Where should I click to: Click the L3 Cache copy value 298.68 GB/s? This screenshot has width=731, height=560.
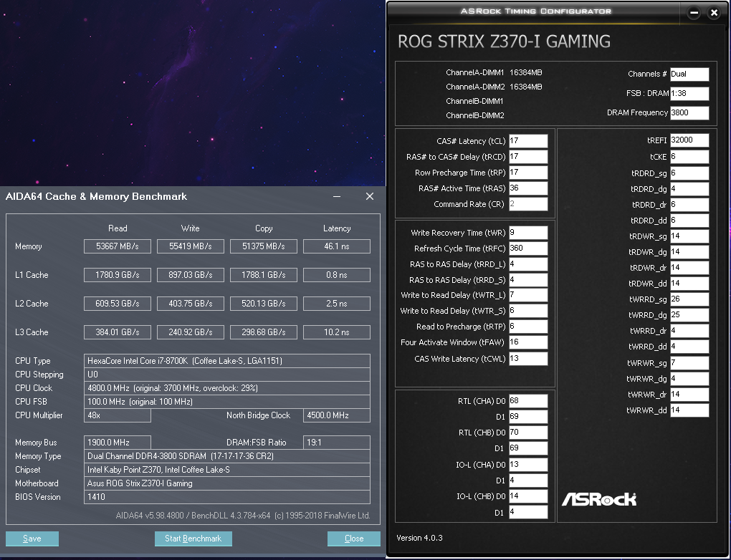click(x=264, y=332)
